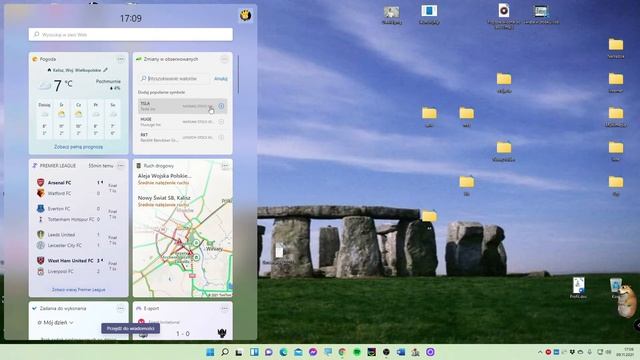This screenshot has height=360, width=640.
Task: Open Windows Start menu
Action: 210,352
